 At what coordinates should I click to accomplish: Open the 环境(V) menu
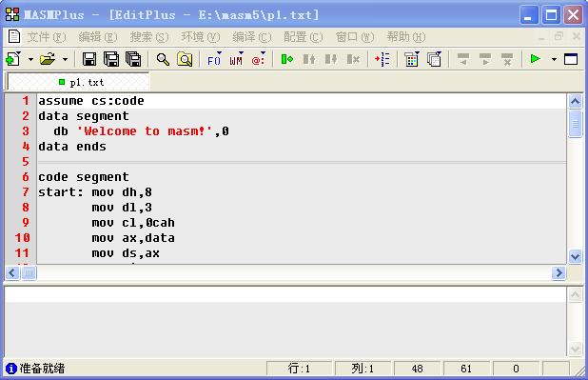[x=201, y=37]
